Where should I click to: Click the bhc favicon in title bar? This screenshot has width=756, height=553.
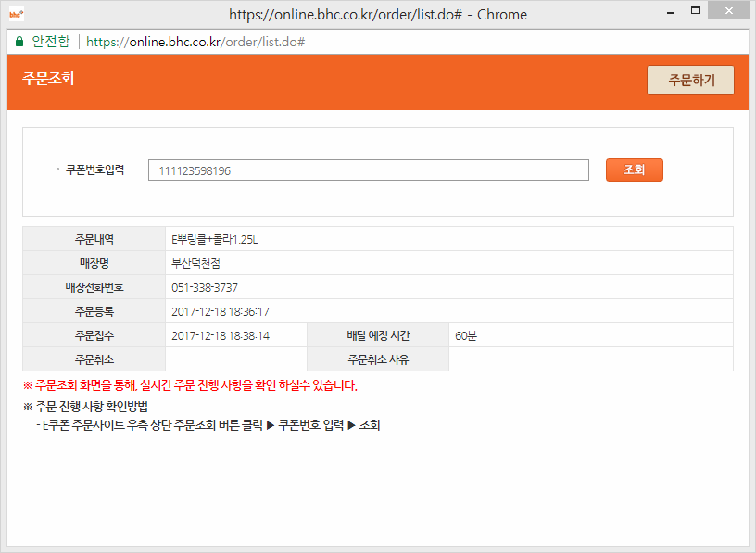pyautogui.click(x=16, y=14)
